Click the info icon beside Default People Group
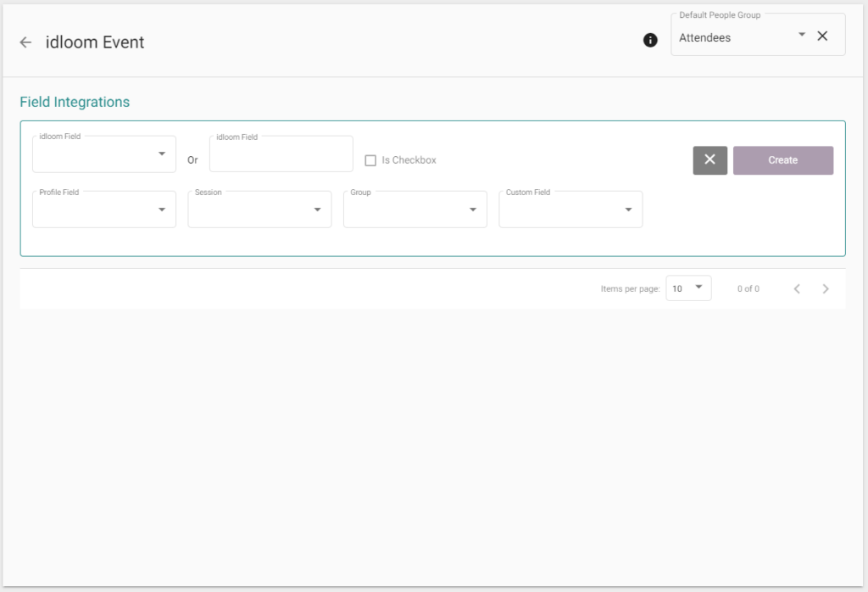 [650, 40]
